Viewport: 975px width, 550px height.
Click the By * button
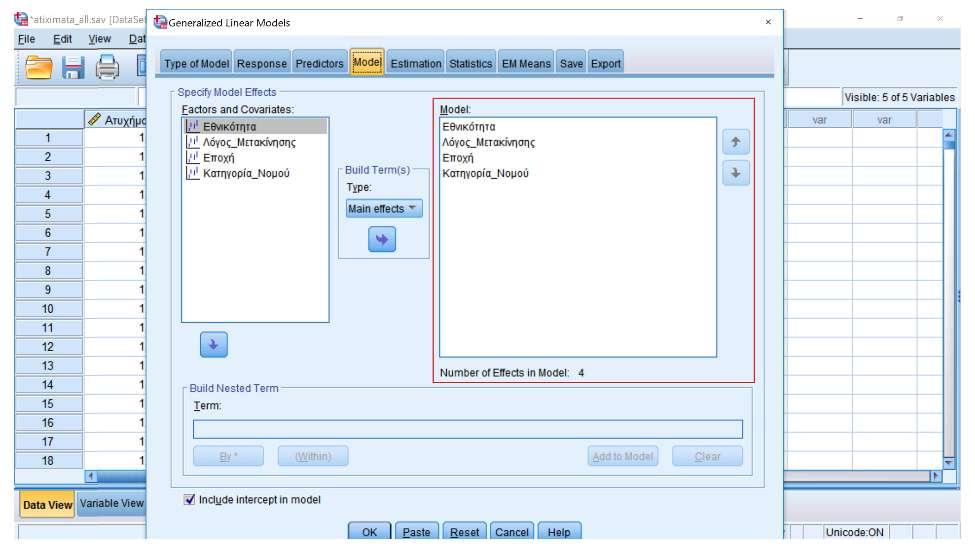[x=228, y=456]
